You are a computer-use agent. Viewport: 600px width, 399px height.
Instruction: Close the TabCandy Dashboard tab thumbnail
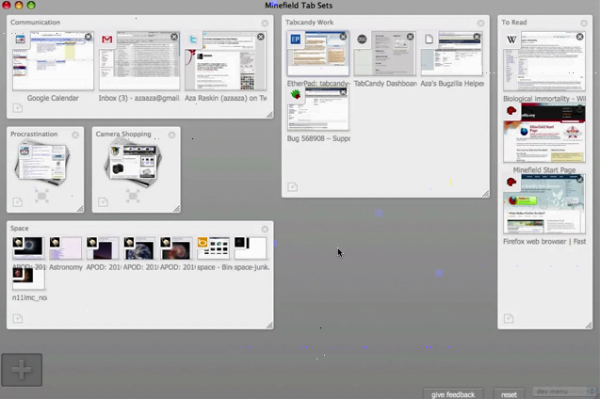pos(410,37)
